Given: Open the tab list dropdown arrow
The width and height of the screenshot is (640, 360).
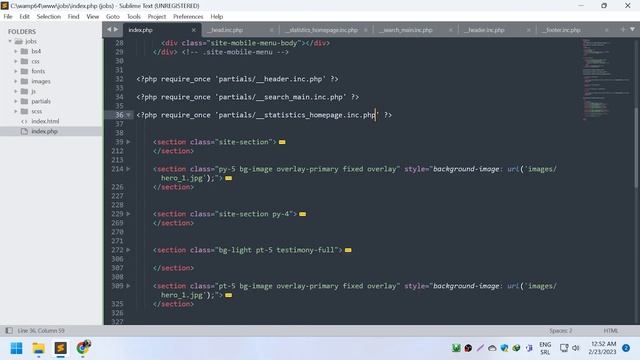Looking at the screenshot, I should [x=632, y=29].
